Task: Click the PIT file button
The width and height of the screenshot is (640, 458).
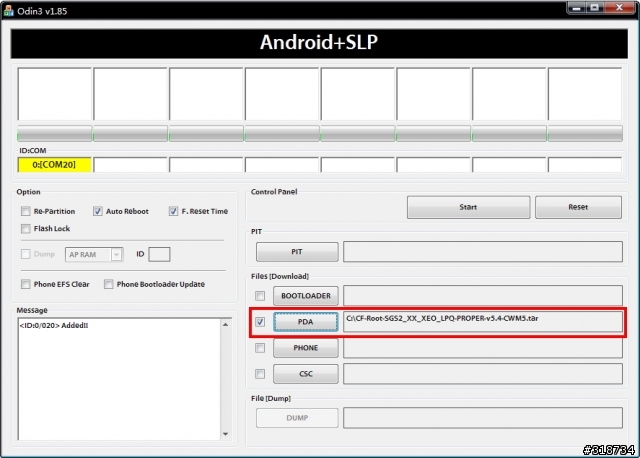Action: point(297,252)
